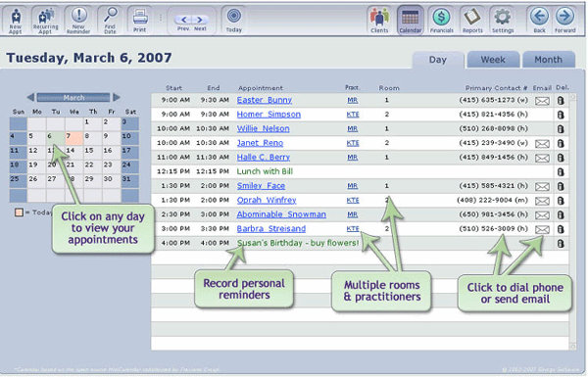The width and height of the screenshot is (588, 377).
Task: Delete the Willie Nelson appointment
Action: [561, 129]
